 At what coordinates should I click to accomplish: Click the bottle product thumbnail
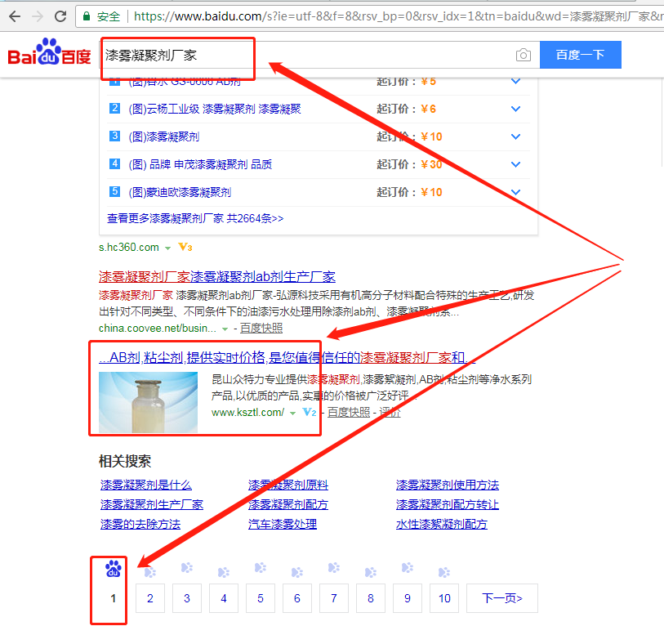coord(148,401)
